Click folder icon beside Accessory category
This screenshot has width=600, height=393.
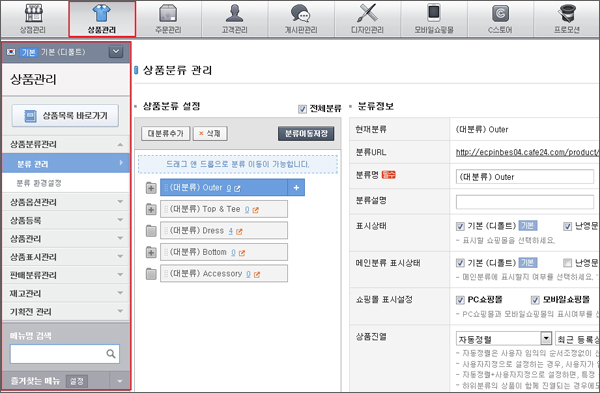[151, 274]
